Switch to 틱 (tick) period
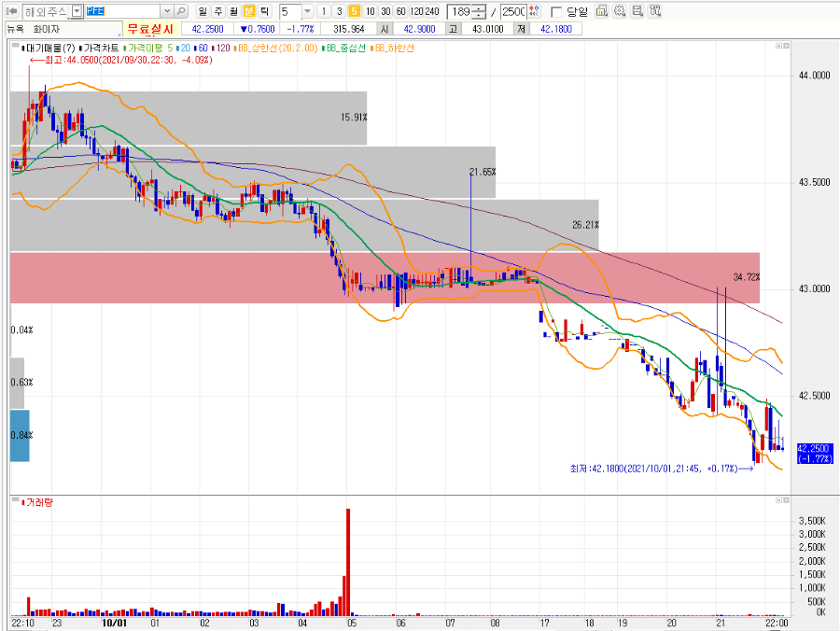840x631 pixels. point(265,11)
